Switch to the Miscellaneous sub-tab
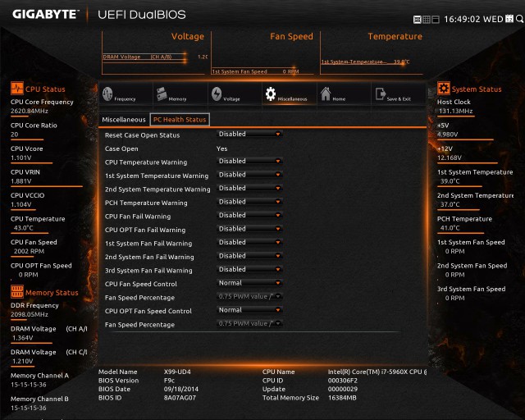The image size is (525, 420). click(124, 120)
